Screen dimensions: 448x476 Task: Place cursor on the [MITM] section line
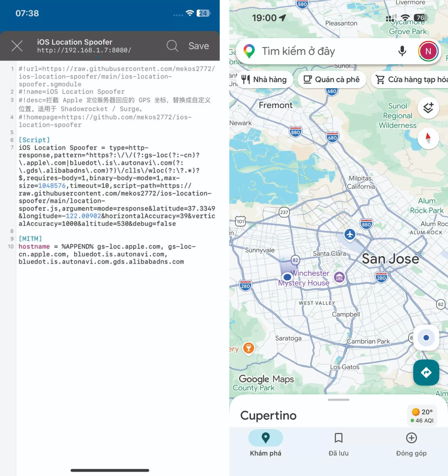pos(30,239)
